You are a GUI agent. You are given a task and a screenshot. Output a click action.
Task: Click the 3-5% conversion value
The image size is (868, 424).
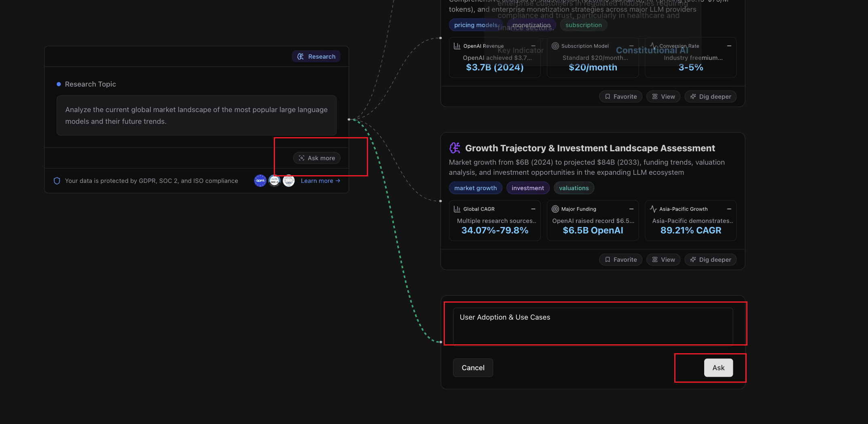click(691, 68)
